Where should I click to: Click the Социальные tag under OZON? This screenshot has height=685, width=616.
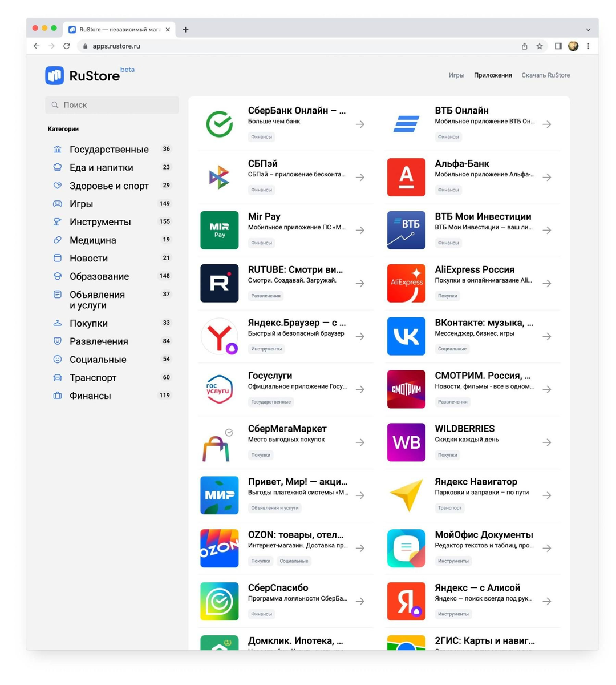point(294,561)
